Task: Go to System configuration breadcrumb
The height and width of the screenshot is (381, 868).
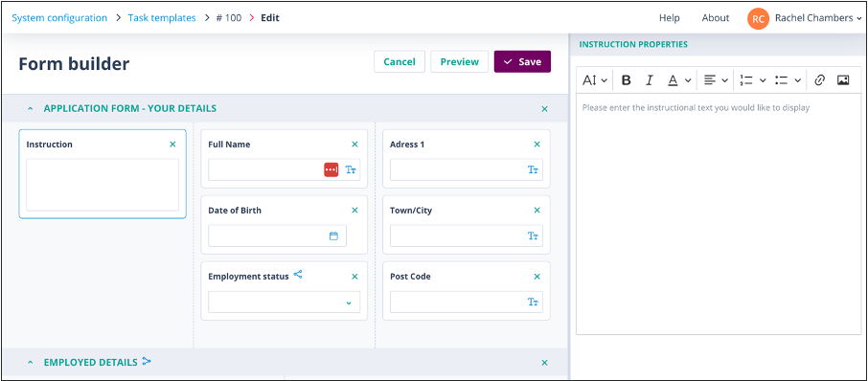Action: [x=59, y=17]
